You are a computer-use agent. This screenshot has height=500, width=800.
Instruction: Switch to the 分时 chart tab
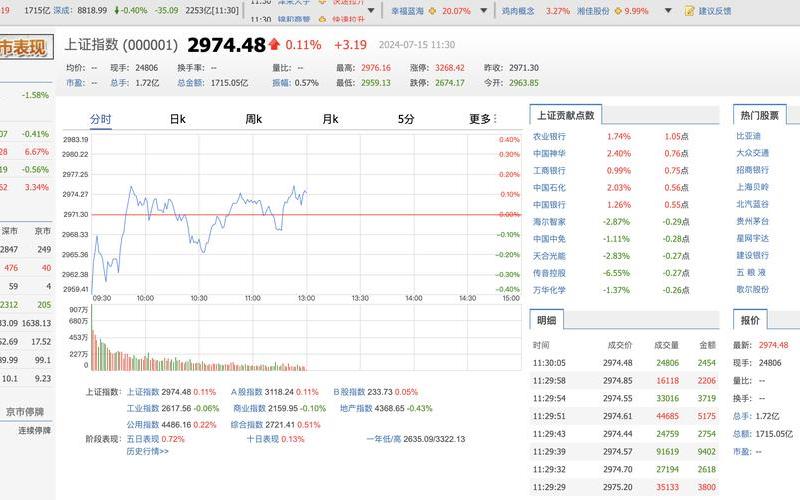(x=101, y=119)
